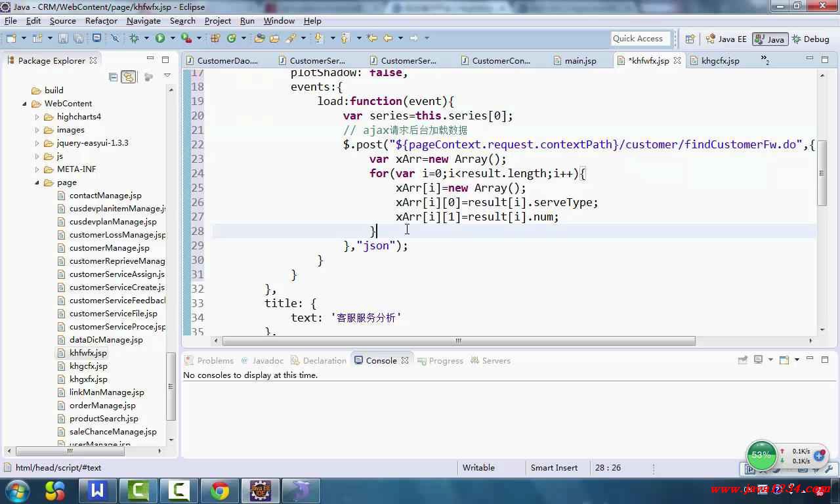840x504 pixels.
Task: Open the dropdown next to New icon
Action: (24, 39)
